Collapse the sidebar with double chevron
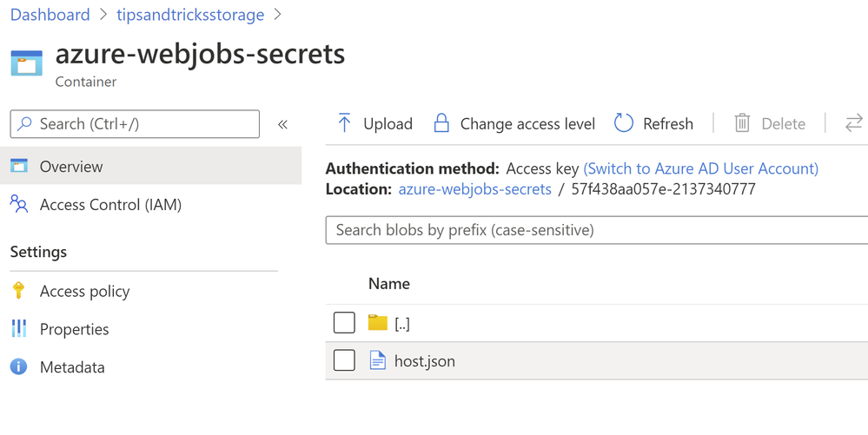 pos(282,124)
